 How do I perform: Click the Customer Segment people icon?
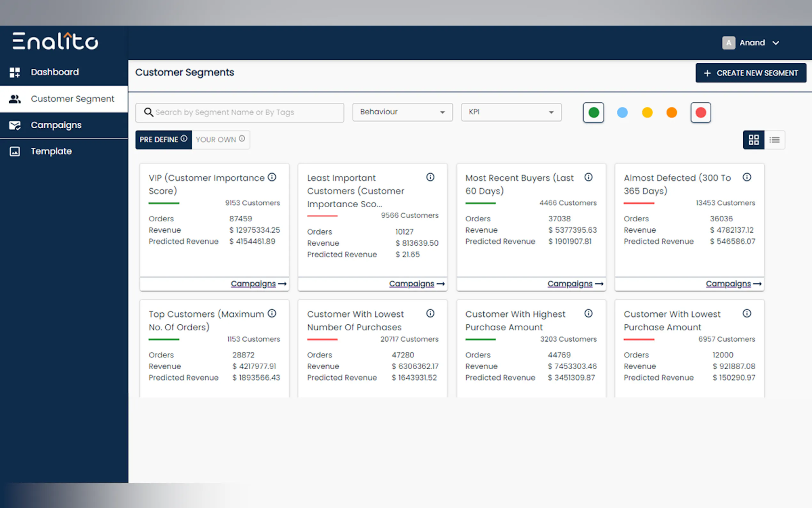coord(15,99)
